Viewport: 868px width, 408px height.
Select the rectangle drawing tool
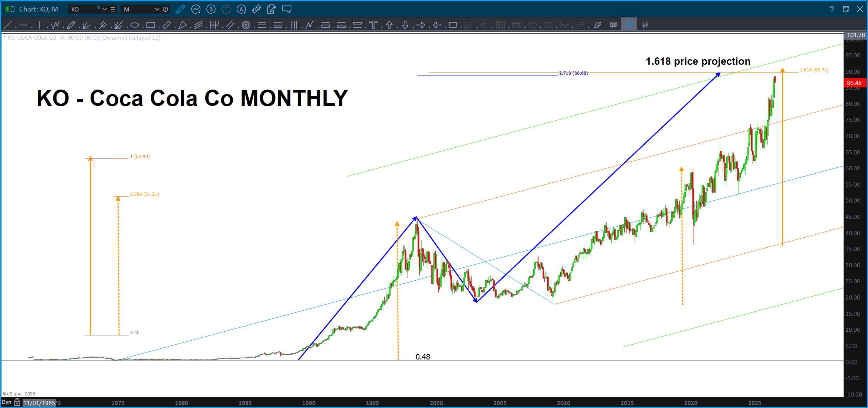click(x=151, y=25)
